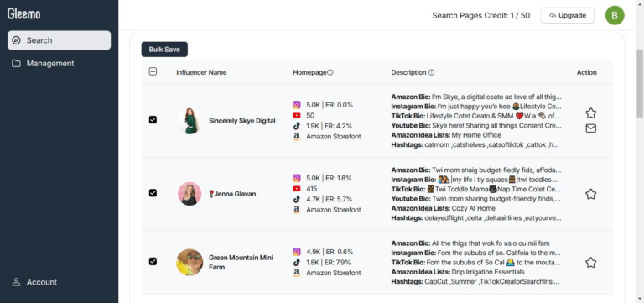
Task: Click Skye's Amazon Storefont link text
Action: click(x=334, y=137)
